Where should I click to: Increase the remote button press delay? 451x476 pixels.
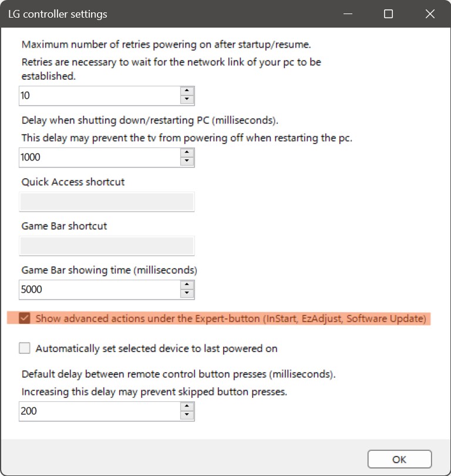[x=187, y=406]
